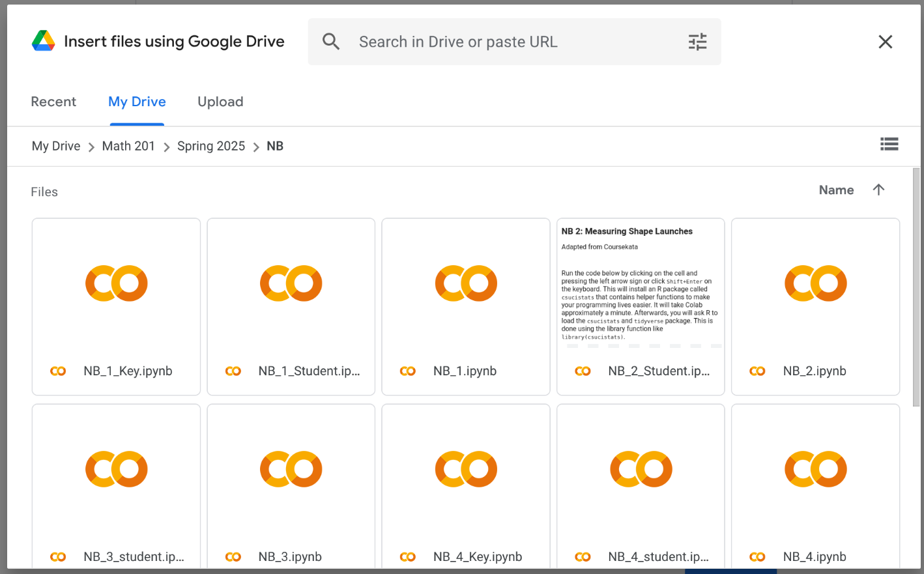Open the Name sort option
Image resolution: width=924 pixels, height=574 pixels.
tap(836, 190)
